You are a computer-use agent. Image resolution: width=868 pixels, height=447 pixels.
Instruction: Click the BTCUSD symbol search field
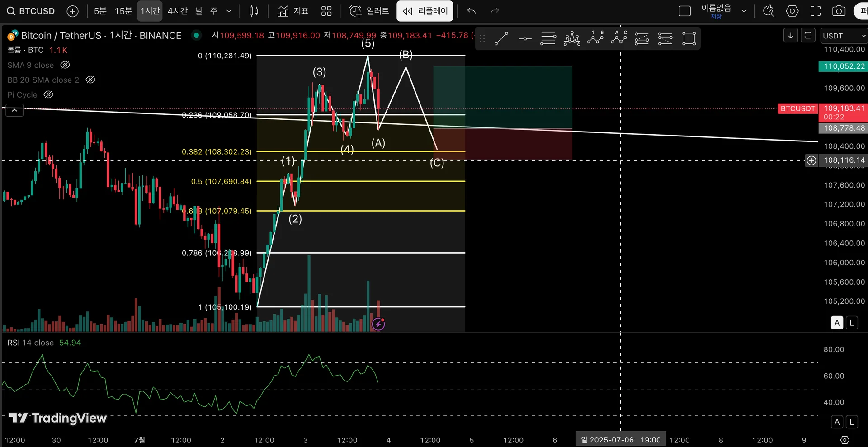coord(31,11)
